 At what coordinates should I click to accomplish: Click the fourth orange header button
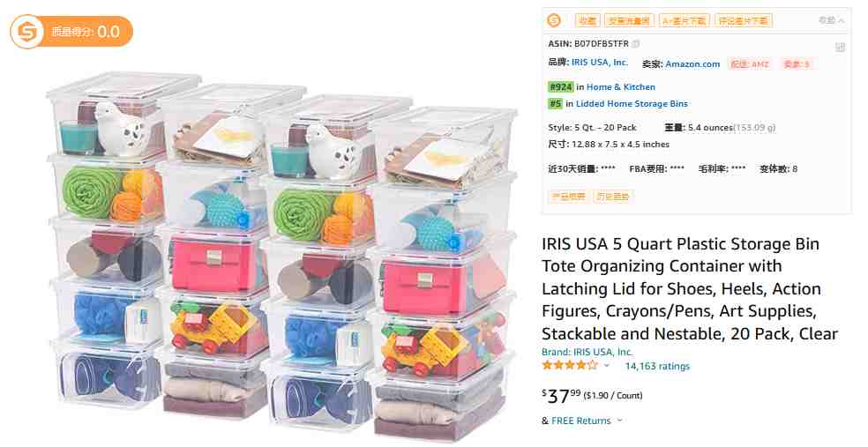pyautogui.click(x=744, y=21)
